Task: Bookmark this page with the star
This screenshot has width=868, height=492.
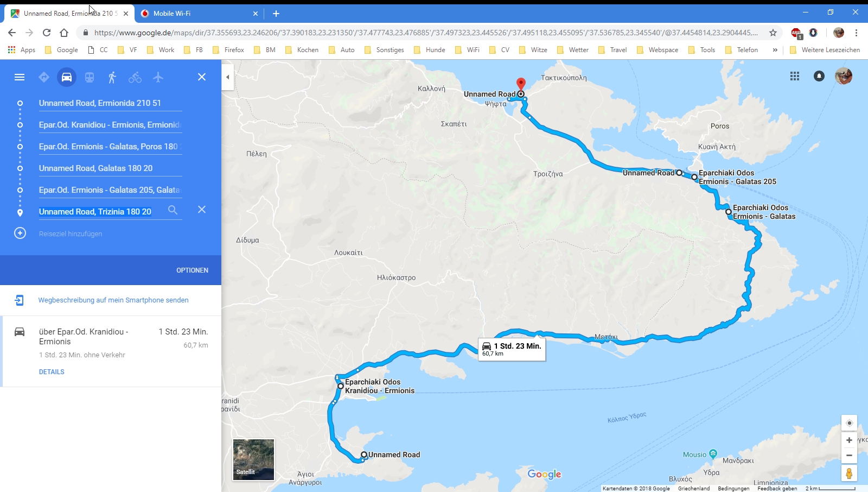Action: [773, 33]
